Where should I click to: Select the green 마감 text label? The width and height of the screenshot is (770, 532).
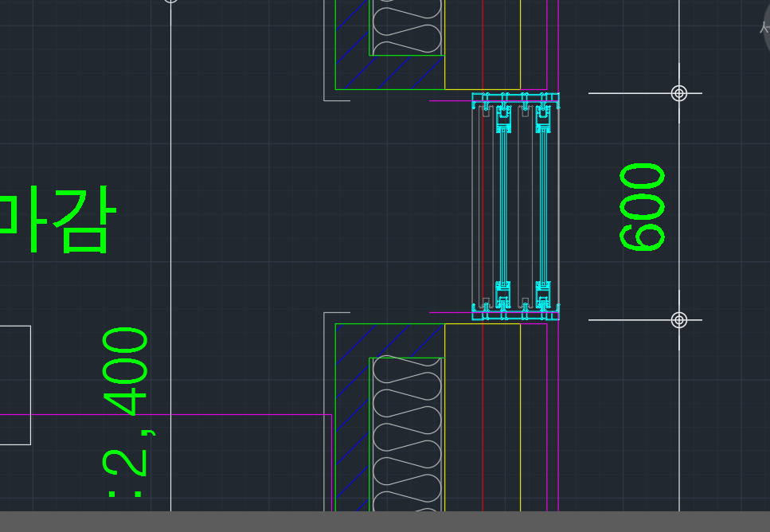57,221
